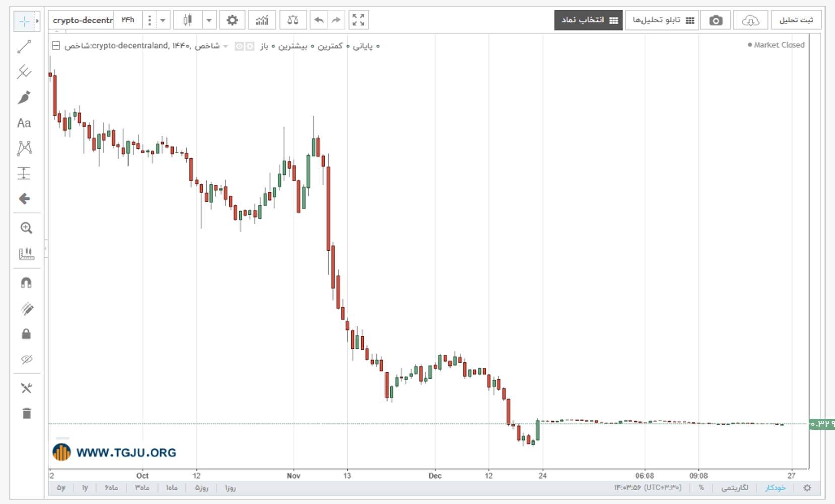Select the pitchfork drawing tool
Viewport: 835px width, 504px height.
pyautogui.click(x=24, y=72)
